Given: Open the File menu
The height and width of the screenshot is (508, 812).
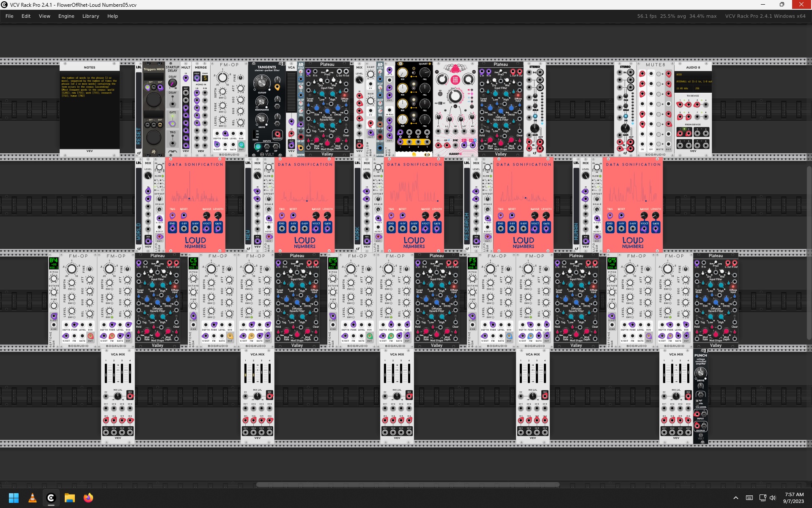Looking at the screenshot, I should [9, 16].
